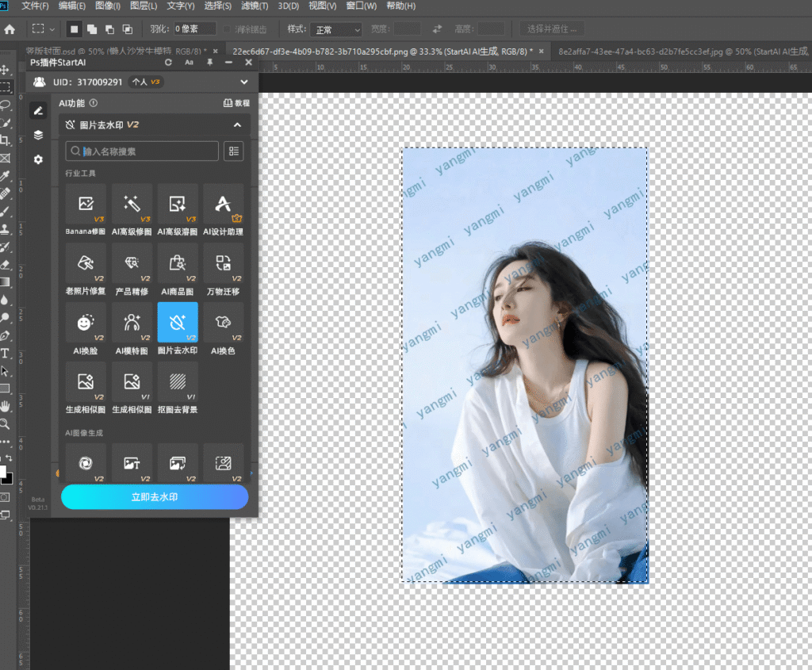The image size is (812, 670).
Task: Toggle the pin icon on the StartAI panel
Action: (x=209, y=62)
